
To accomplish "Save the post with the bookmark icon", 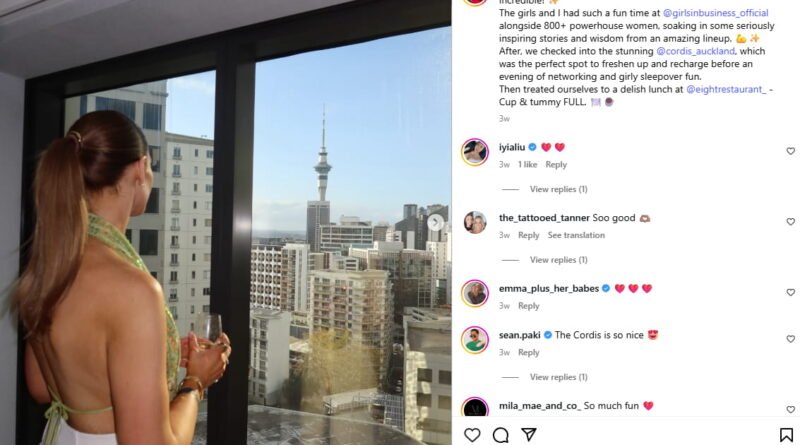I will [x=786, y=435].
